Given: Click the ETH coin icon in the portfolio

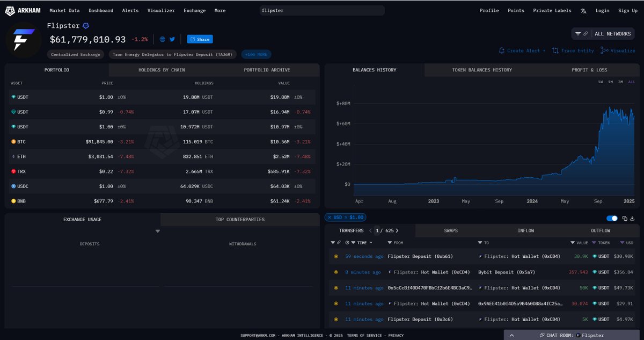Looking at the screenshot, I should pos(14,156).
